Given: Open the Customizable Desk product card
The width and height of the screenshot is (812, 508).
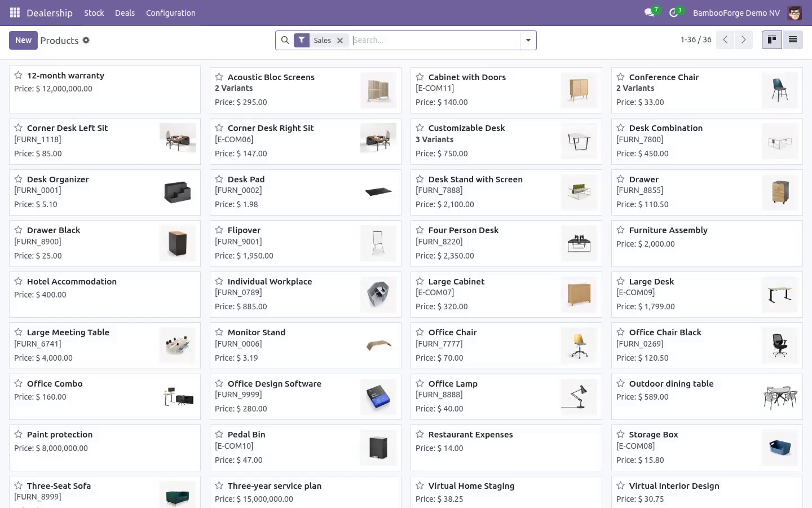Looking at the screenshot, I should [506, 141].
